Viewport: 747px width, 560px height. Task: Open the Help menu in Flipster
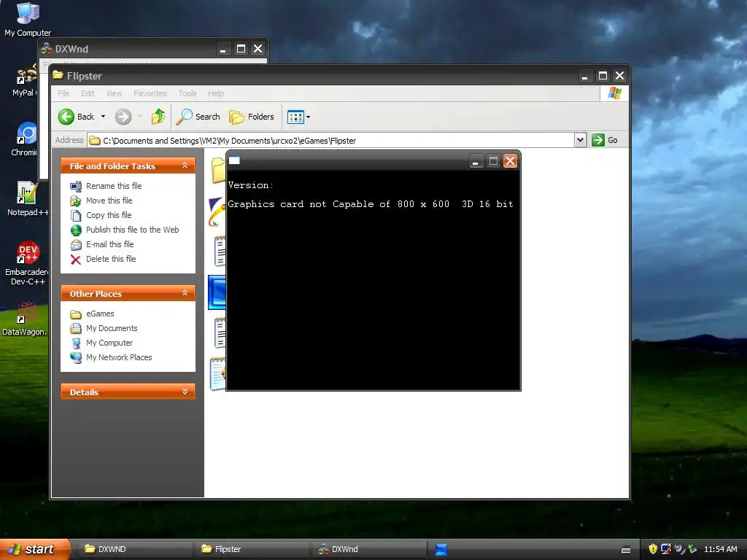pos(215,93)
